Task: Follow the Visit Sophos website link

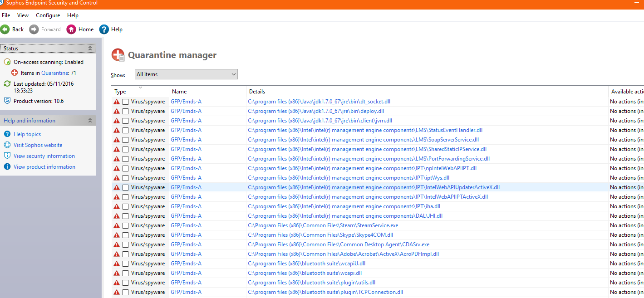Action: tap(38, 145)
